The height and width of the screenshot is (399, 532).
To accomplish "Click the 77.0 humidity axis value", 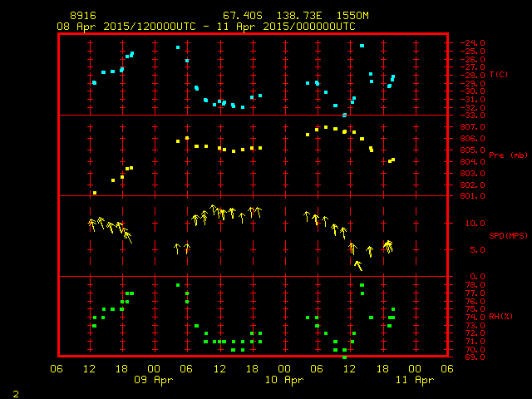I will pyautogui.click(x=475, y=293).
